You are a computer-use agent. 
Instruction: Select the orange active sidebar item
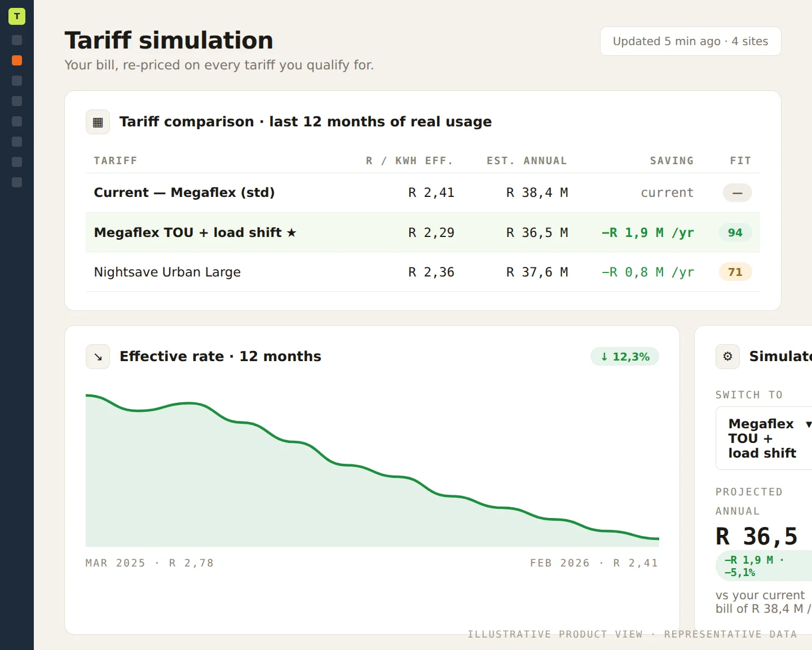tap(17, 60)
